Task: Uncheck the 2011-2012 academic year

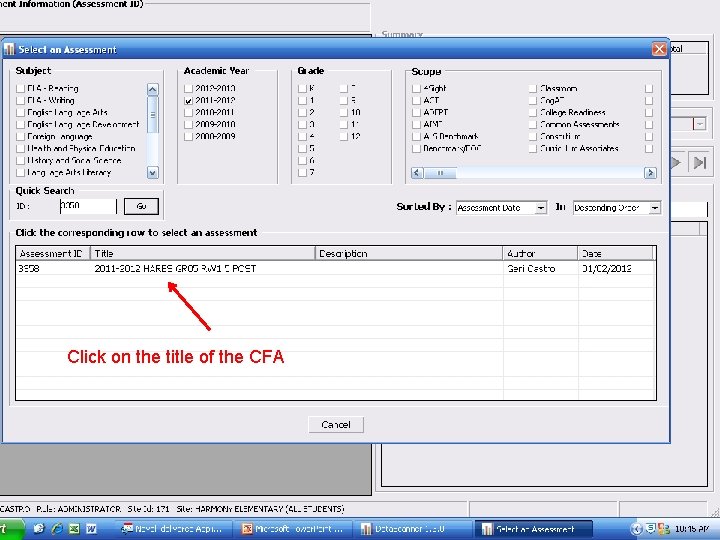Action: click(188, 101)
